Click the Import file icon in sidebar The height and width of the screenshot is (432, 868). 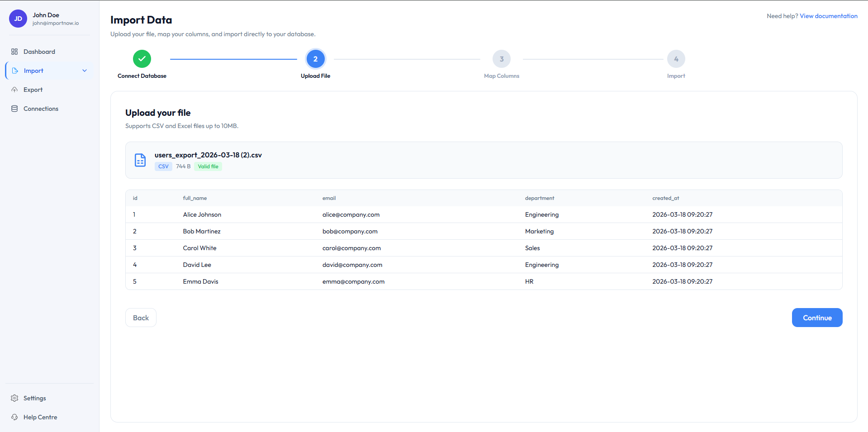point(15,71)
